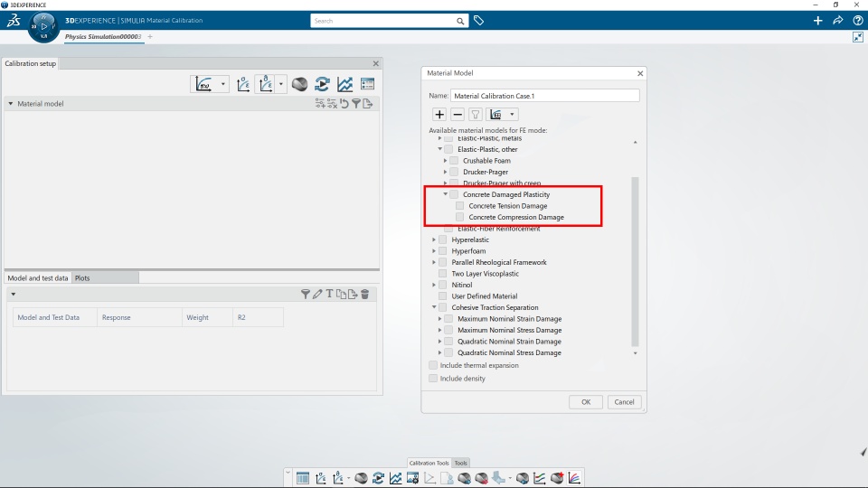Run calibration via the play-refresh icon in Calibration setup
868x488 pixels.
click(322, 84)
